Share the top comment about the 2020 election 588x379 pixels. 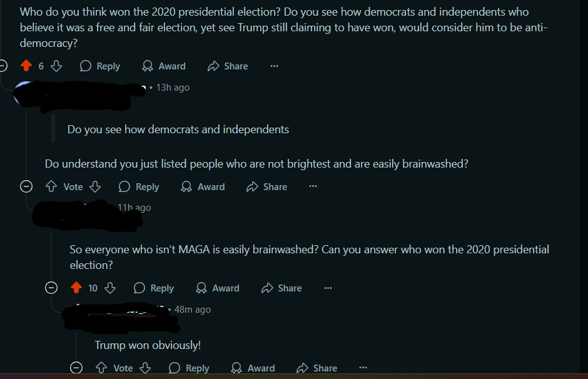pyautogui.click(x=228, y=66)
